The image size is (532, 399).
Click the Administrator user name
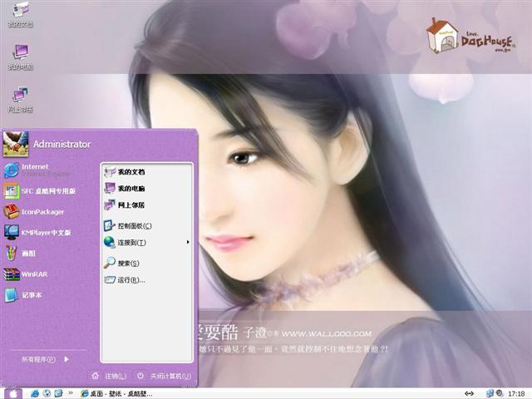[x=62, y=144]
